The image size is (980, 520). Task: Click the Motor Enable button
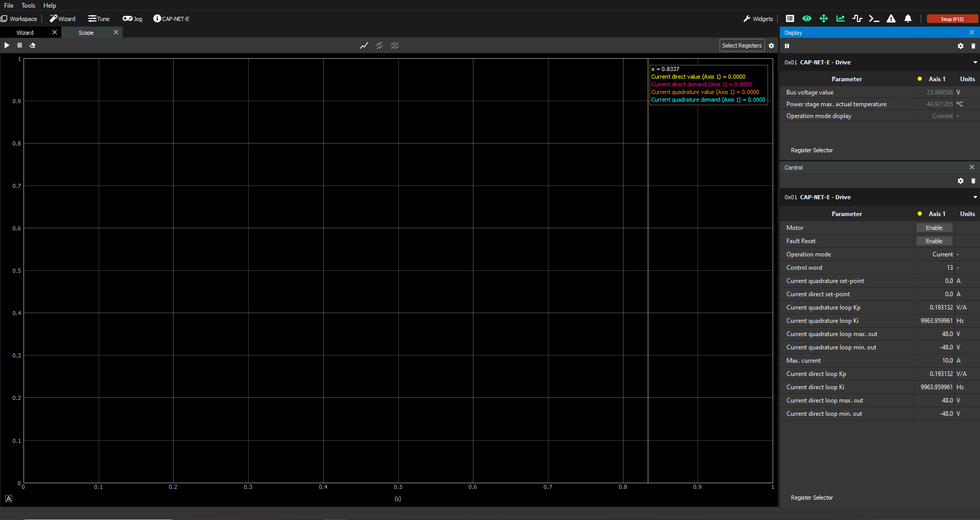point(934,228)
